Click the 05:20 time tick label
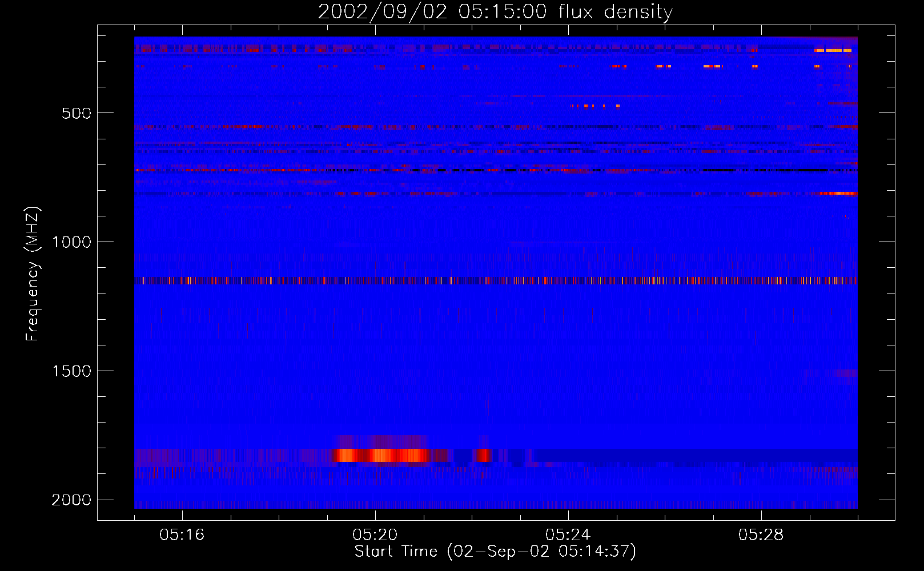The width and height of the screenshot is (924, 571). [x=375, y=535]
